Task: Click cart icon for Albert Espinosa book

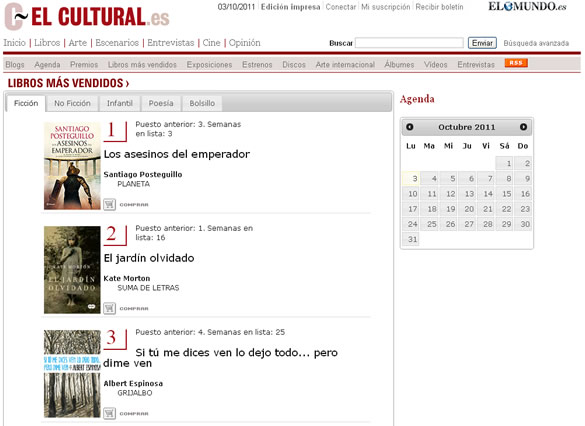Action: pos(109,413)
